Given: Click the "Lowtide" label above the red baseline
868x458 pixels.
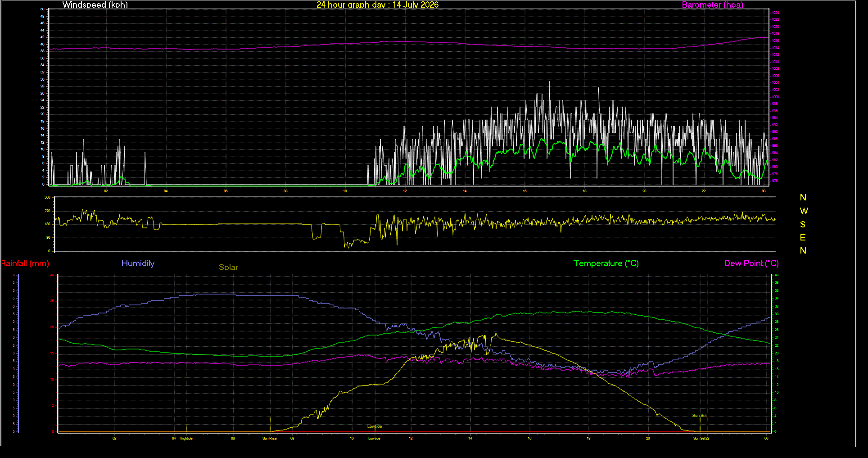Looking at the screenshot, I should click(x=374, y=426).
